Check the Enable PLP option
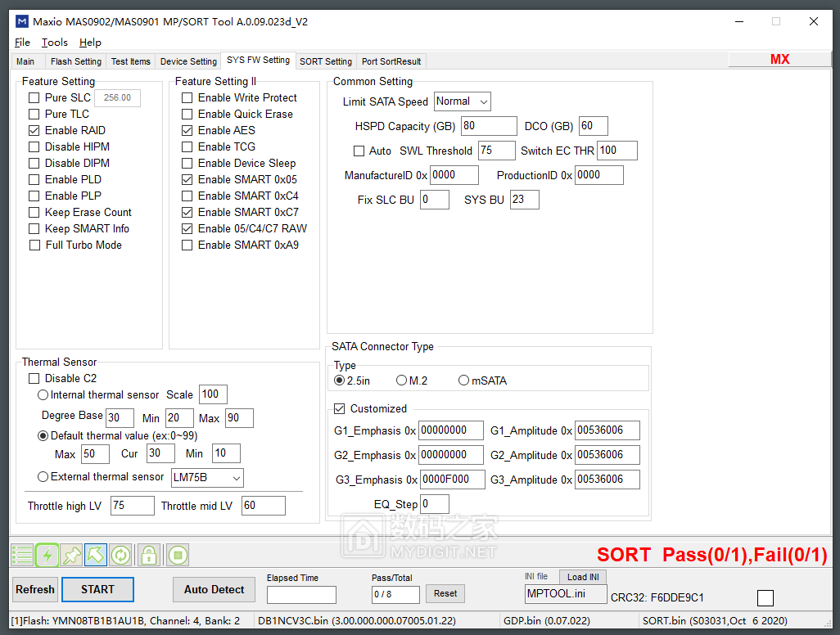 click(x=34, y=196)
